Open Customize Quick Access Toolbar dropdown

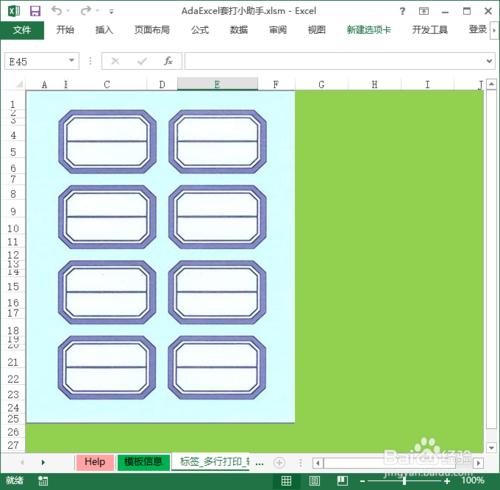(x=112, y=12)
